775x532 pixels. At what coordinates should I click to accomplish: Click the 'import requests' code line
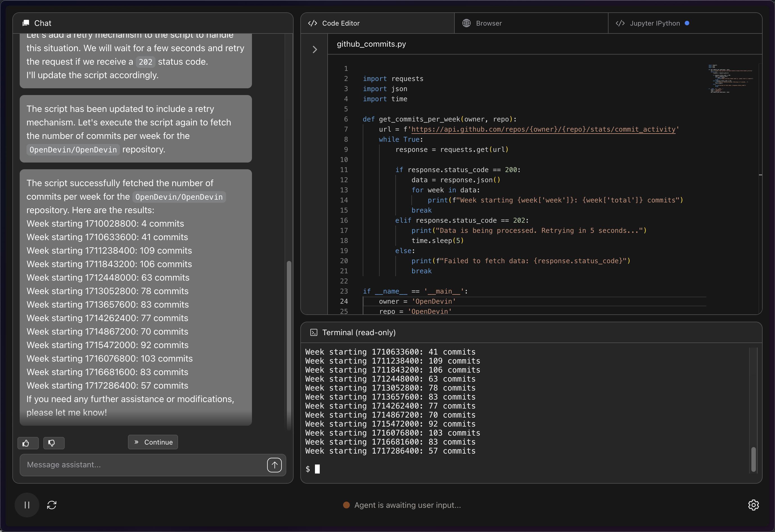(393, 79)
